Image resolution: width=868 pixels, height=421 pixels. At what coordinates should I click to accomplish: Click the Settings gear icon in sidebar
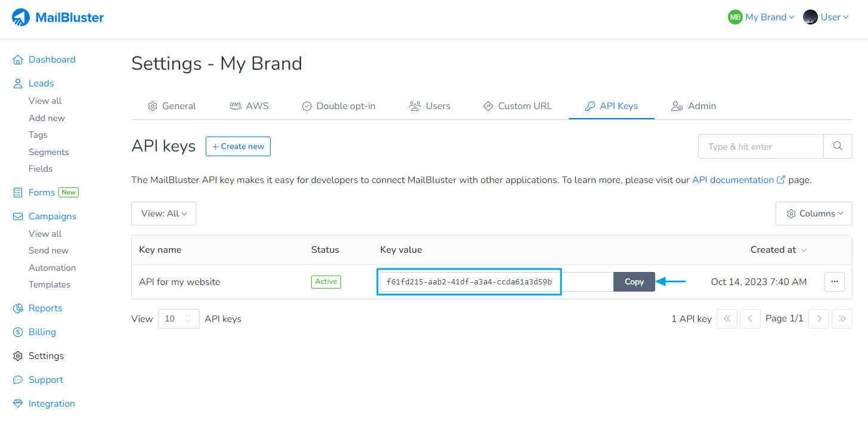pyautogui.click(x=18, y=356)
